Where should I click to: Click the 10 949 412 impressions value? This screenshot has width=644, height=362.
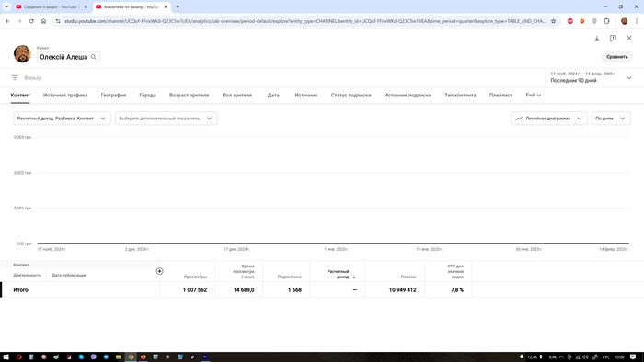click(403, 289)
